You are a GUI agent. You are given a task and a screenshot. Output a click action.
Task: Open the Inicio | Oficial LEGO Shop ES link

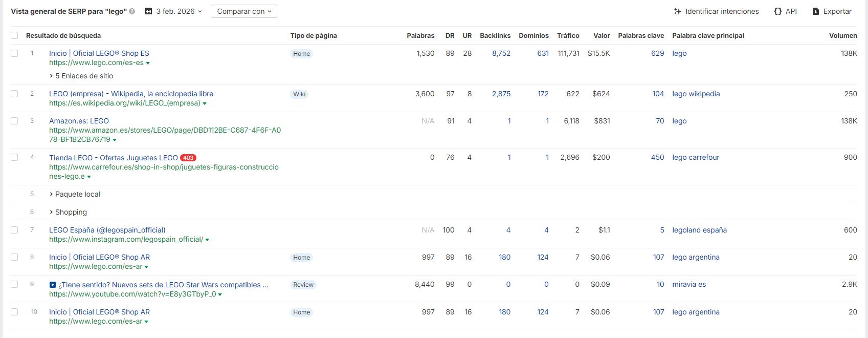[99, 53]
